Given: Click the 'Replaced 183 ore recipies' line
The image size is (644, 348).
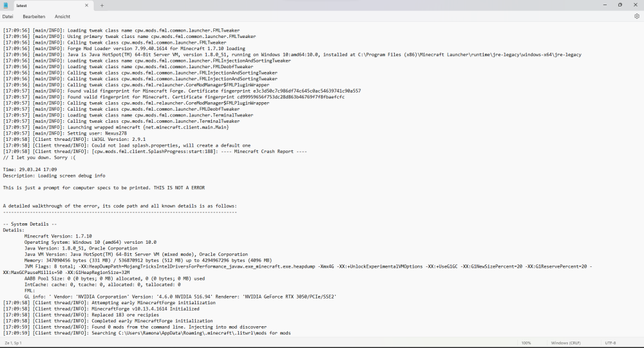Looking at the screenshot, I should (x=81, y=315).
